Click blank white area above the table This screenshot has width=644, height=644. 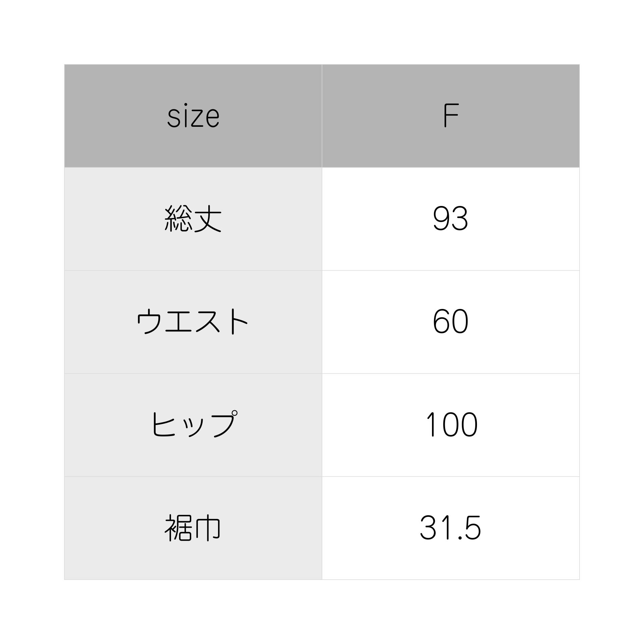pyautogui.click(x=322, y=32)
